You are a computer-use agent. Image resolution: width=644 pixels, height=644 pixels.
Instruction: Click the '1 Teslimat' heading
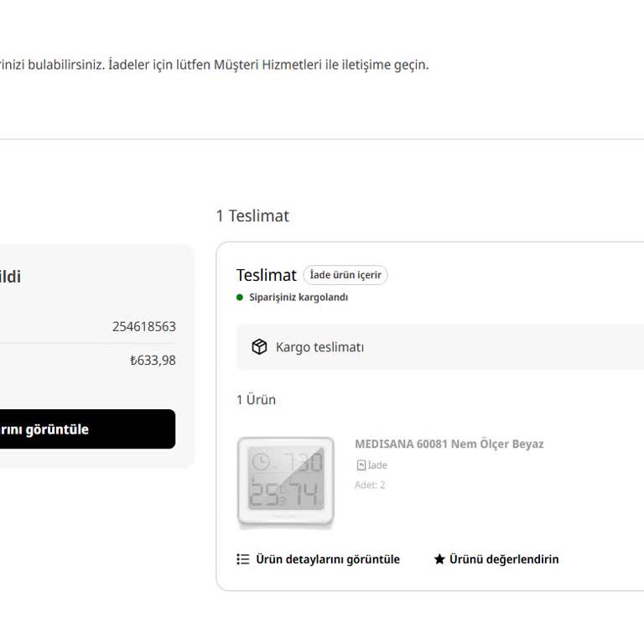252,216
